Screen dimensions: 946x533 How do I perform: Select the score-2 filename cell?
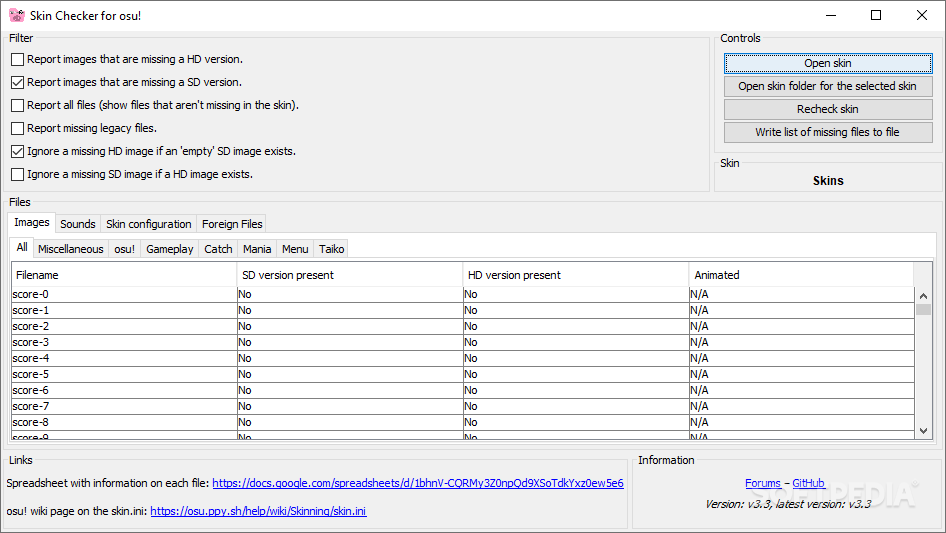124,326
